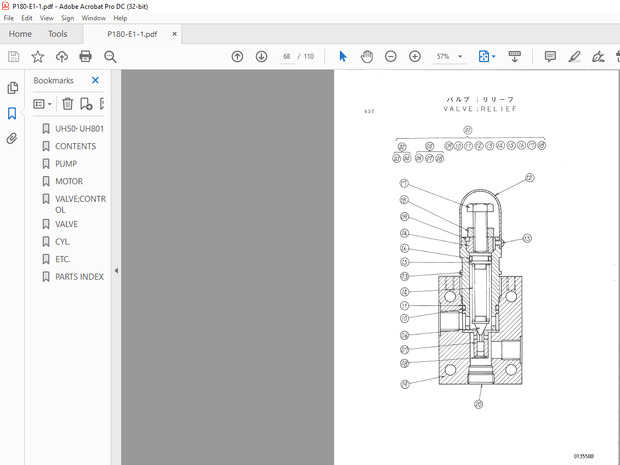Jump to the CONTENTS bookmark
Viewport: 620px width, 465px height.
tap(75, 146)
